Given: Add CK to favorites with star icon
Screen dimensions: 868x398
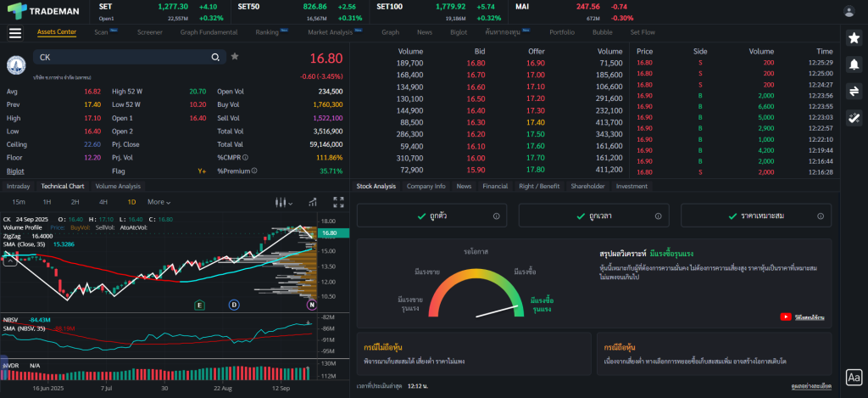Looking at the screenshot, I should 235,57.
